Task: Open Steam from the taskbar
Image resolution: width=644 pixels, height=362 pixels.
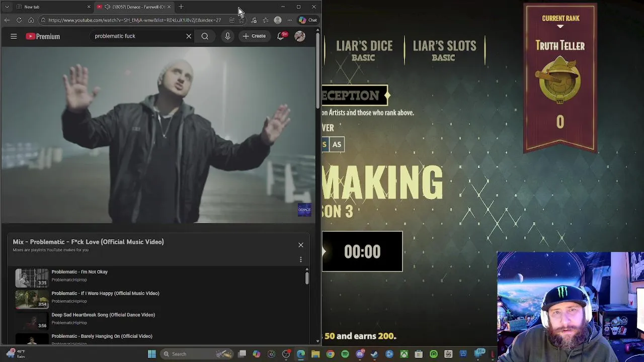Action: point(374,354)
